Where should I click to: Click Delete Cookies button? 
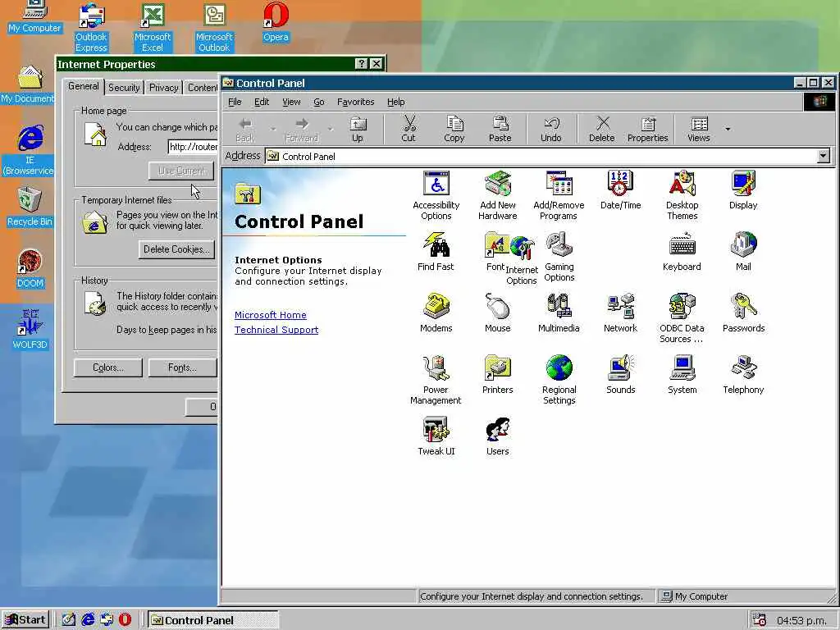tap(176, 249)
